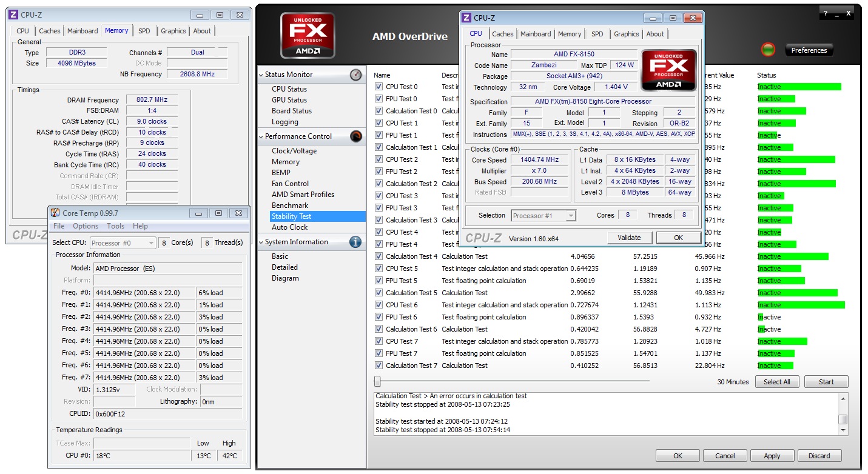Uncheck the CPU Test 6 checkbox

378,305
